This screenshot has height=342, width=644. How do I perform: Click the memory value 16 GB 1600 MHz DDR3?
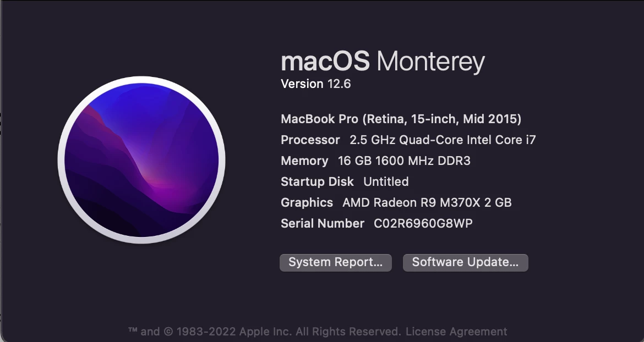point(404,161)
